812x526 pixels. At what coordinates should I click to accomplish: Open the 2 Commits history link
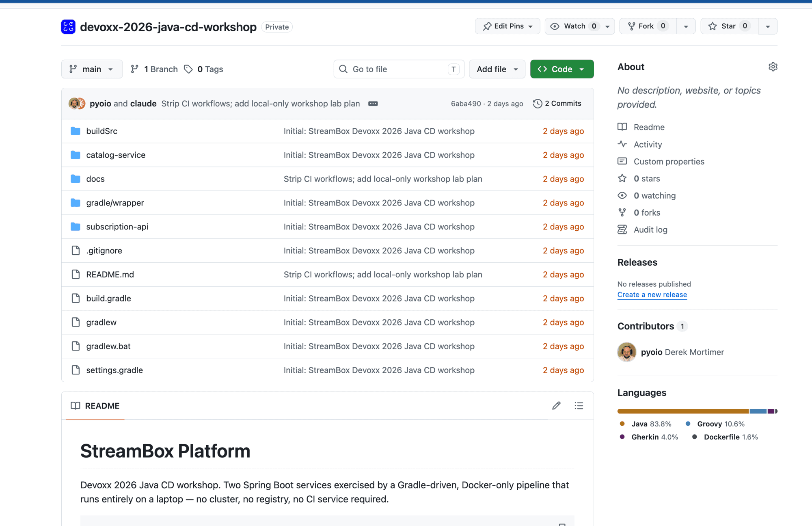pos(557,104)
